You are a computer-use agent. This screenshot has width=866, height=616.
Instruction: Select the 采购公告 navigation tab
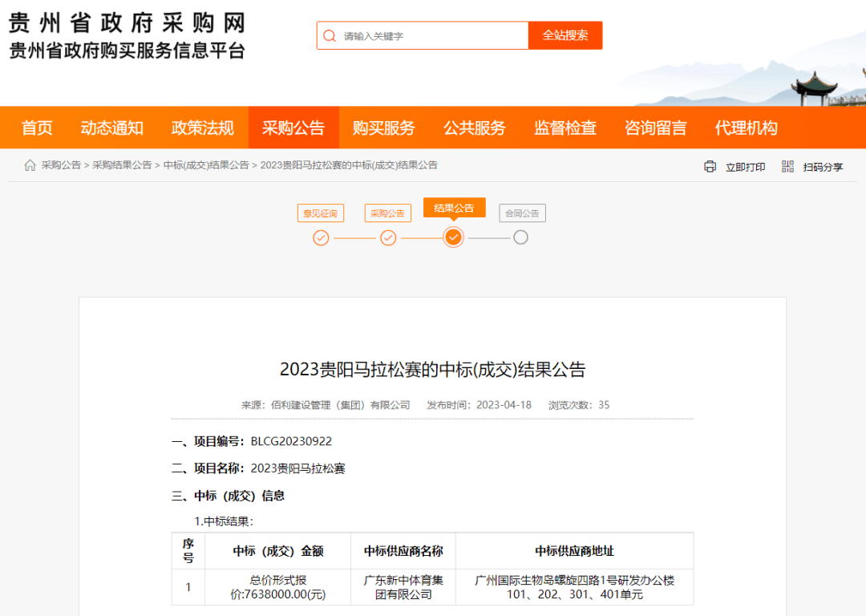[x=293, y=128]
